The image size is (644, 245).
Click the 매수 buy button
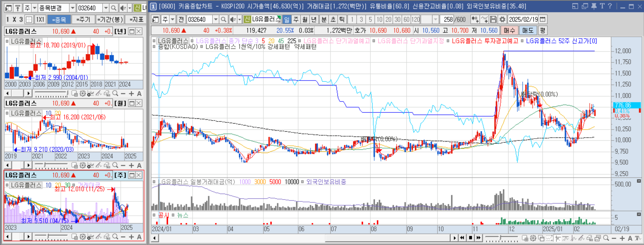(509, 30)
